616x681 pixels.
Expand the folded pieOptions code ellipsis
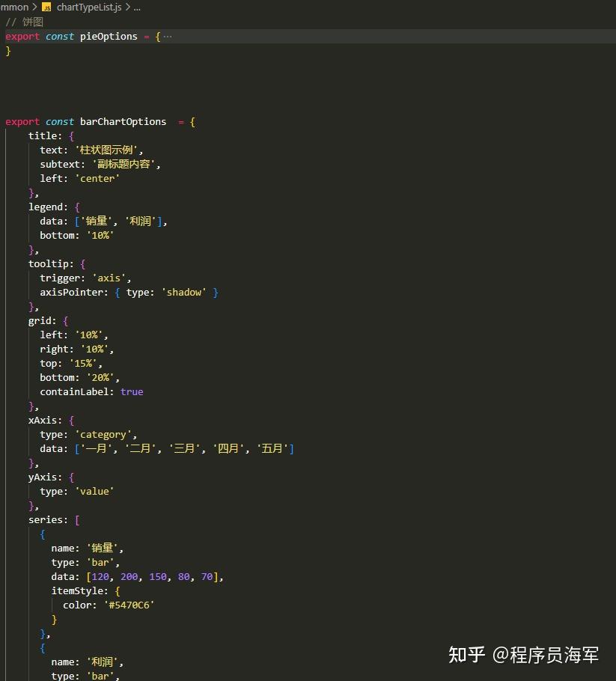168,37
